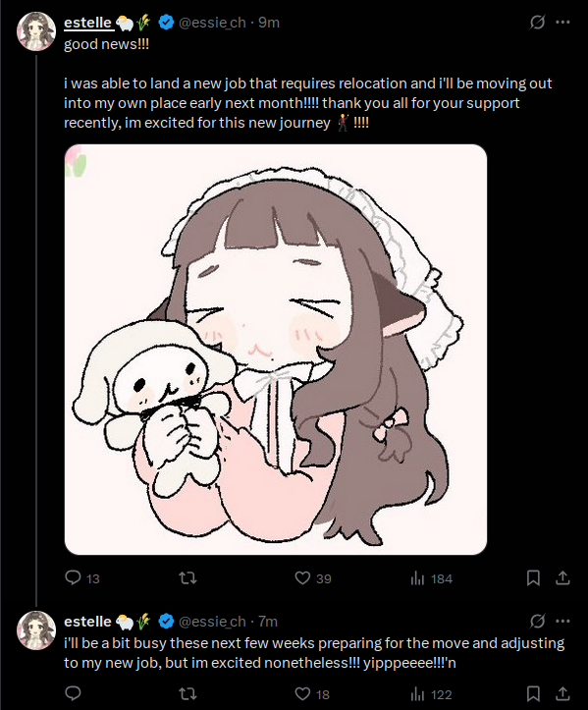Open estelle's profile avatar on first post
Screen dimensions: 588x710
pyautogui.click(x=36, y=31)
